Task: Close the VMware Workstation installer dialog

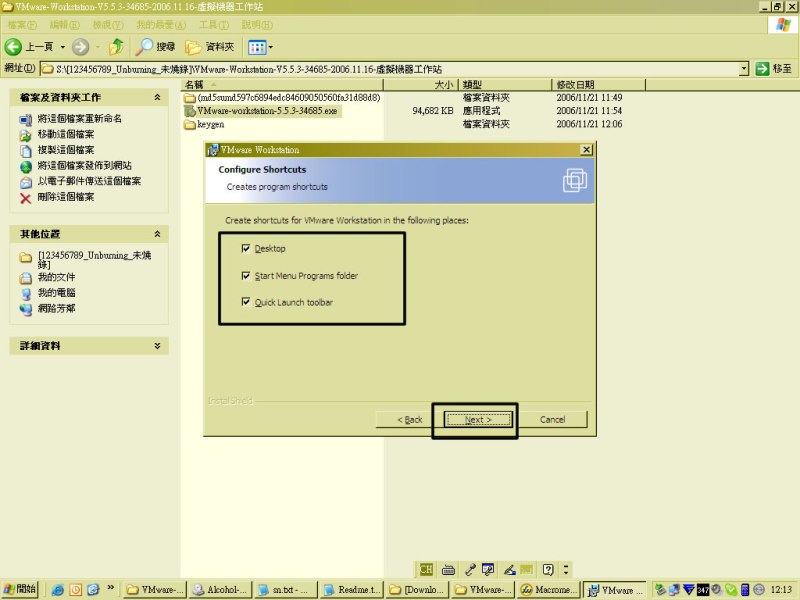Action: click(586, 149)
